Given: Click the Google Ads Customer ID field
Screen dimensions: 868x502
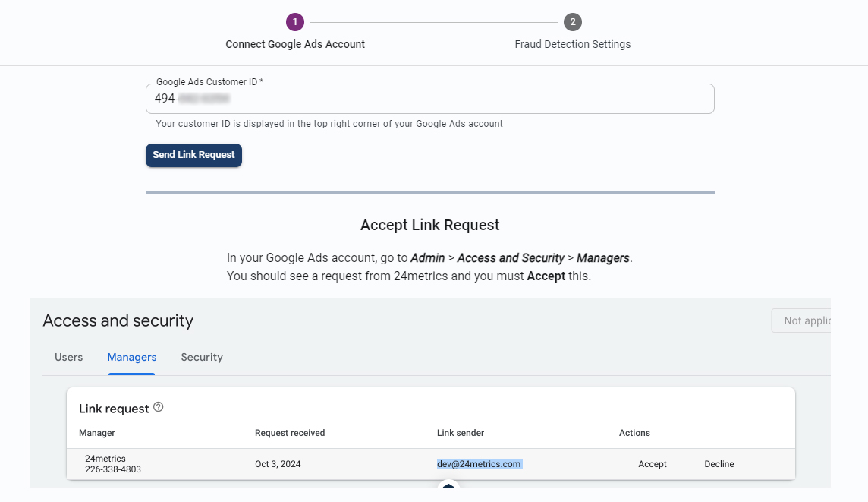Looking at the screenshot, I should 430,99.
